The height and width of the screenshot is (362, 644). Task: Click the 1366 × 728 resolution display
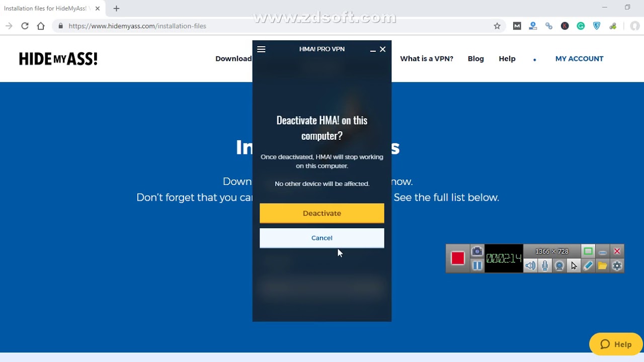(x=552, y=251)
